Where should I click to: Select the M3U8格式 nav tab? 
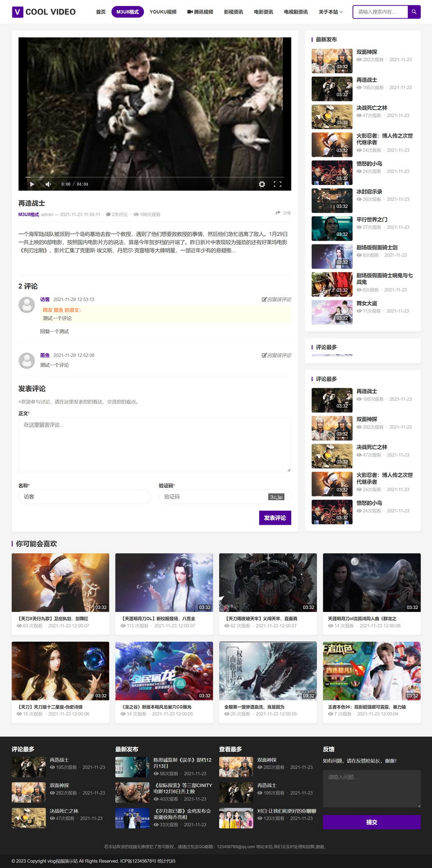128,12
